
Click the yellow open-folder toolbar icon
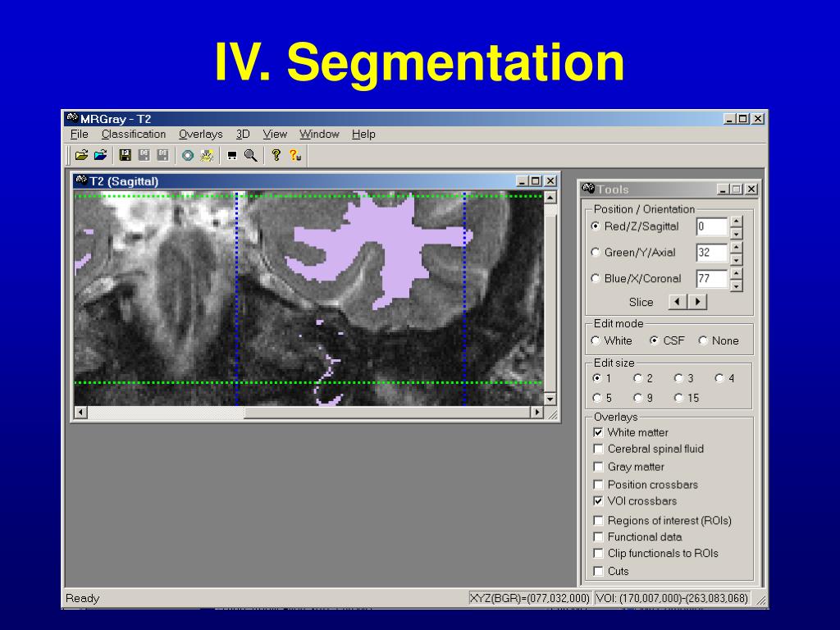pyautogui.click(x=81, y=155)
